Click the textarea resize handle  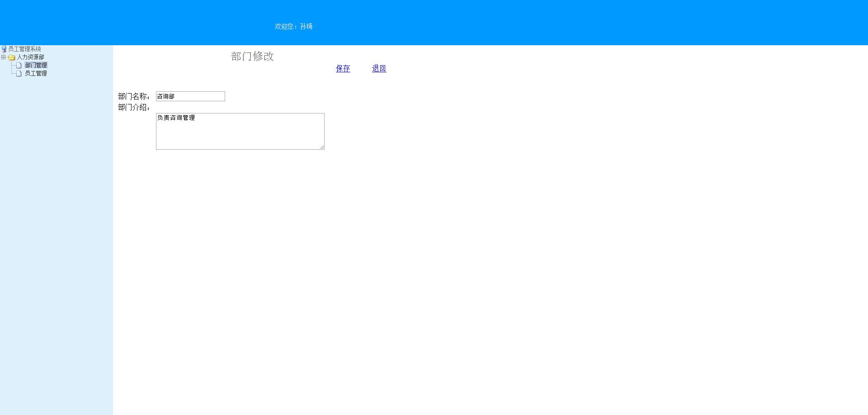tap(322, 147)
